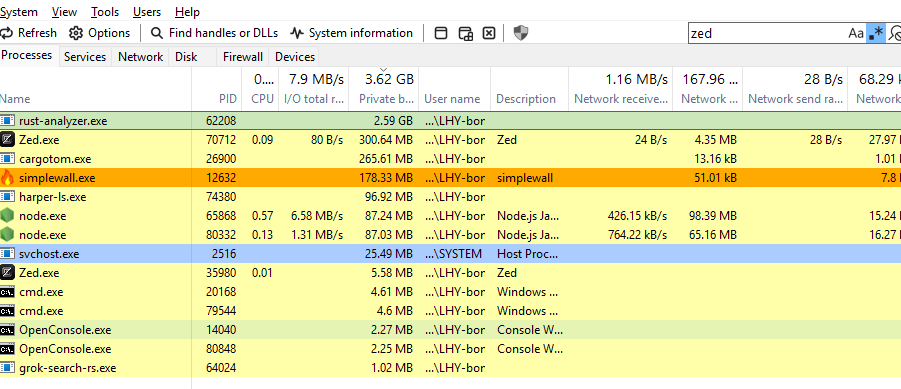Toggle the Aa case sensitive search option

pyautogui.click(x=856, y=33)
